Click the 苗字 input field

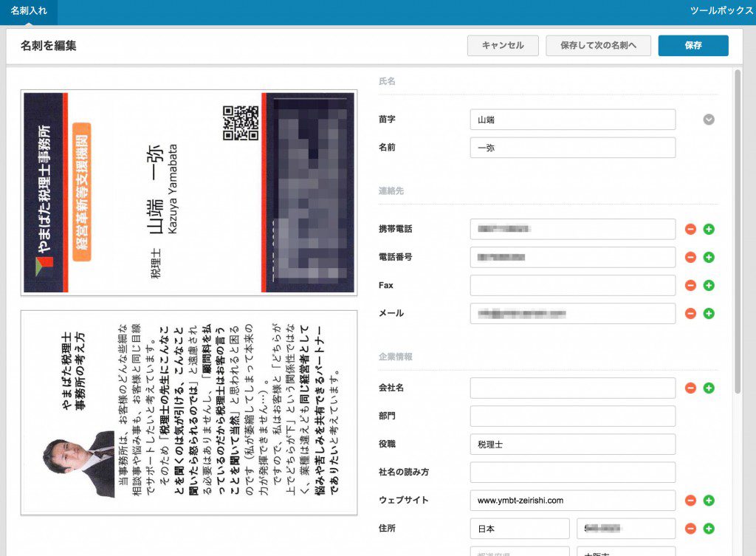(573, 120)
